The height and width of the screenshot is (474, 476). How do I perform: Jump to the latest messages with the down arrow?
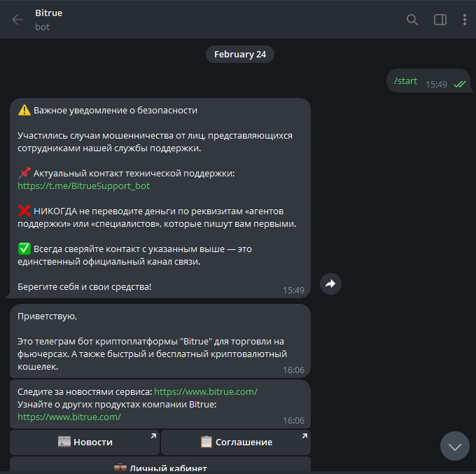455,446
